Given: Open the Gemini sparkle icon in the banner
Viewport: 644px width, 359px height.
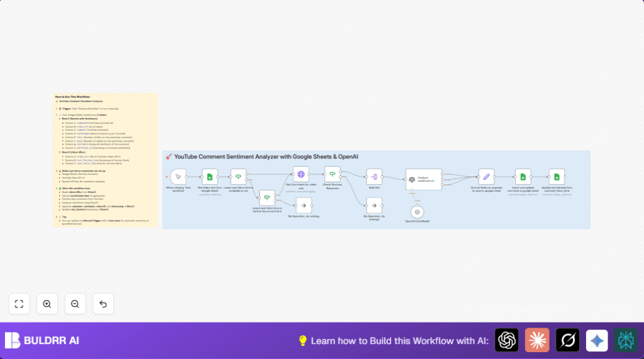Looking at the screenshot, I should 597,340.
